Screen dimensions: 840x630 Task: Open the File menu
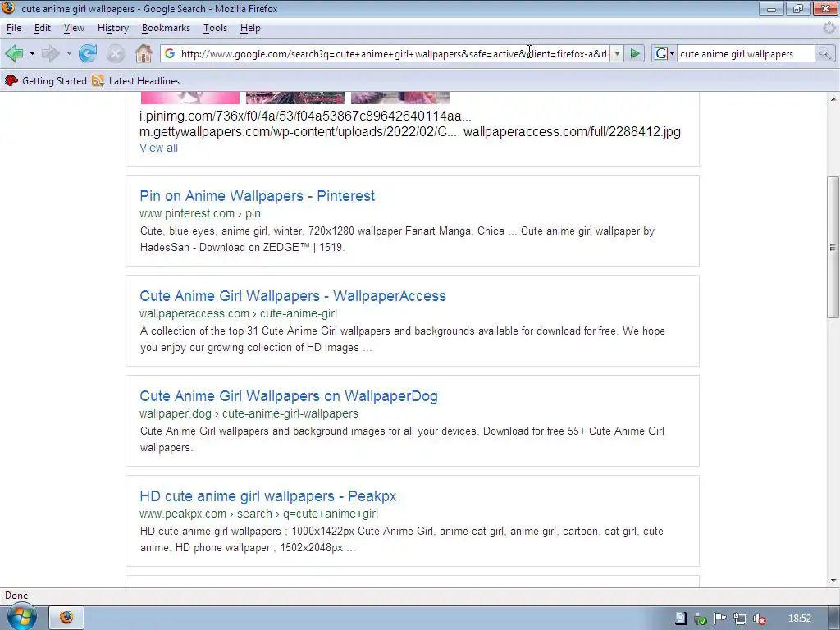pyautogui.click(x=14, y=28)
